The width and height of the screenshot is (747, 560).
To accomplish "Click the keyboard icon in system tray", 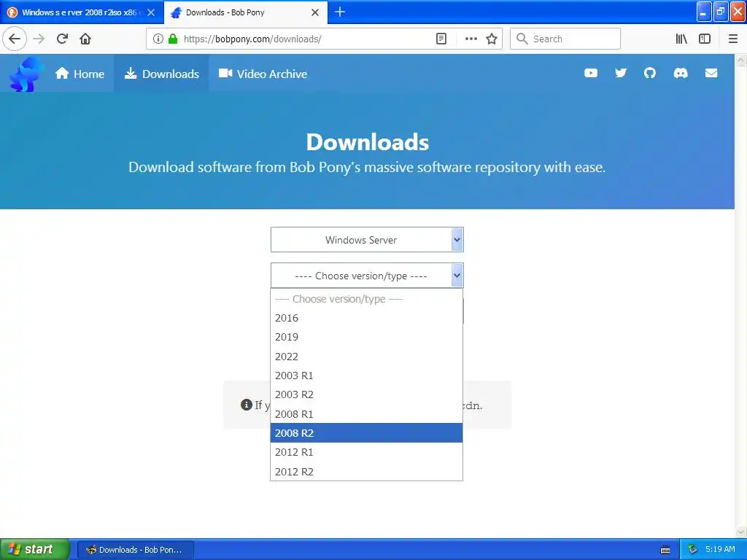I will click(x=665, y=550).
